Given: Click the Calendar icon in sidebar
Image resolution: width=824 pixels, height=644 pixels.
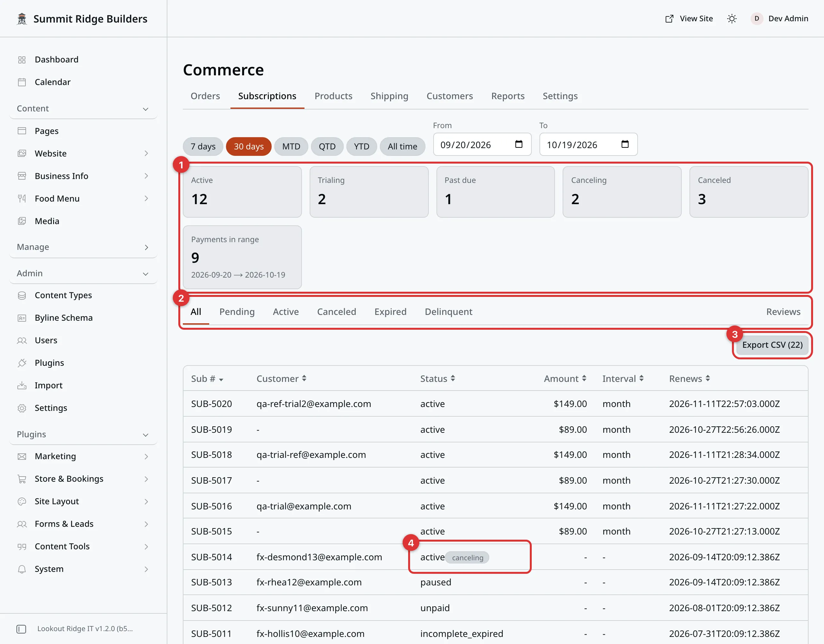Looking at the screenshot, I should [x=22, y=82].
